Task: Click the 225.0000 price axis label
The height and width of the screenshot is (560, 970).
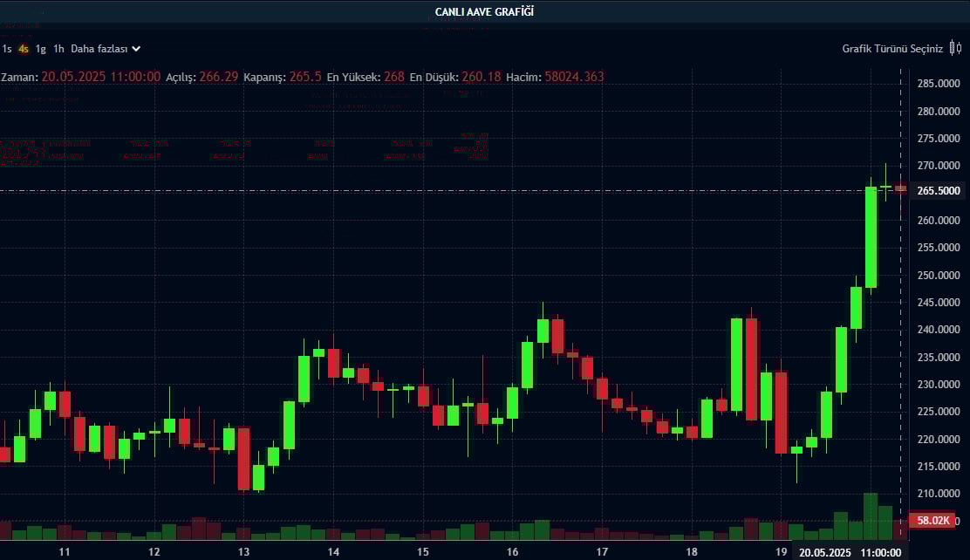Action: click(939, 412)
